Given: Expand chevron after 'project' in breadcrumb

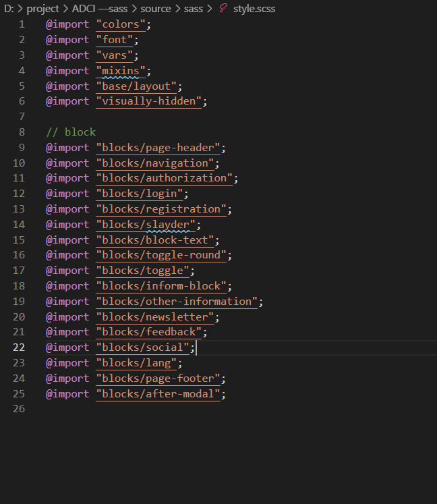Looking at the screenshot, I should (65, 9).
